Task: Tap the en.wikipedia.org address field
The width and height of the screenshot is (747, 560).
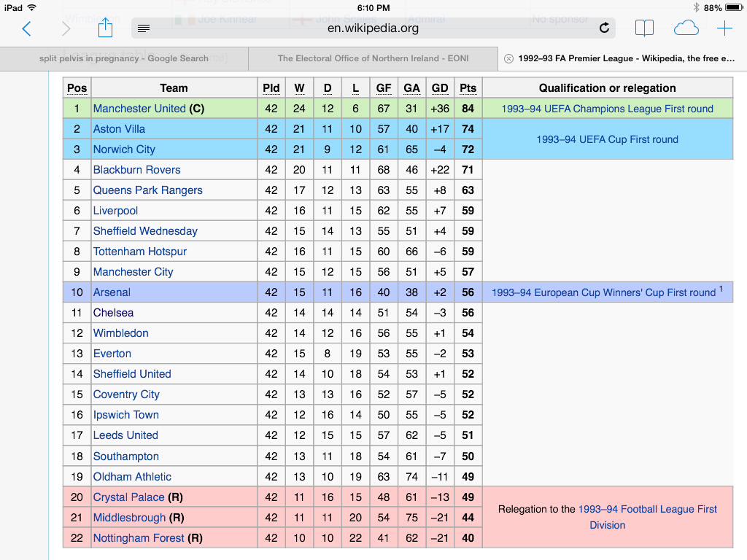Action: [373, 28]
